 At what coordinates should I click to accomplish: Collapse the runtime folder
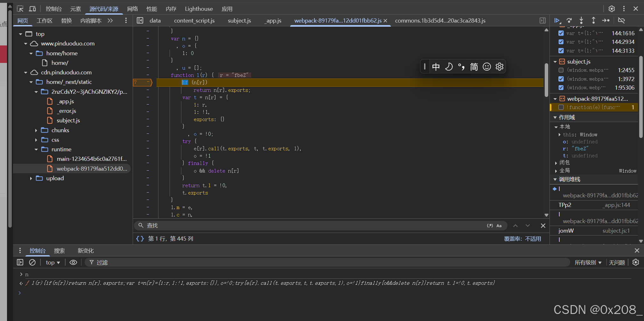click(x=36, y=149)
